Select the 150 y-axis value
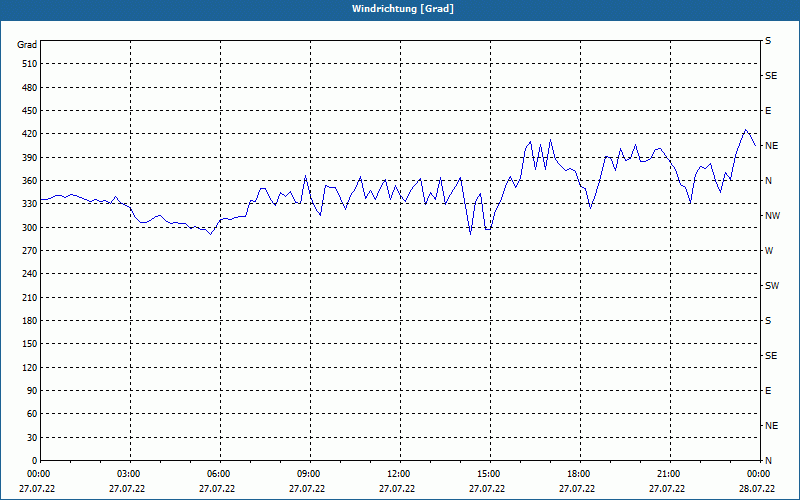 point(30,344)
